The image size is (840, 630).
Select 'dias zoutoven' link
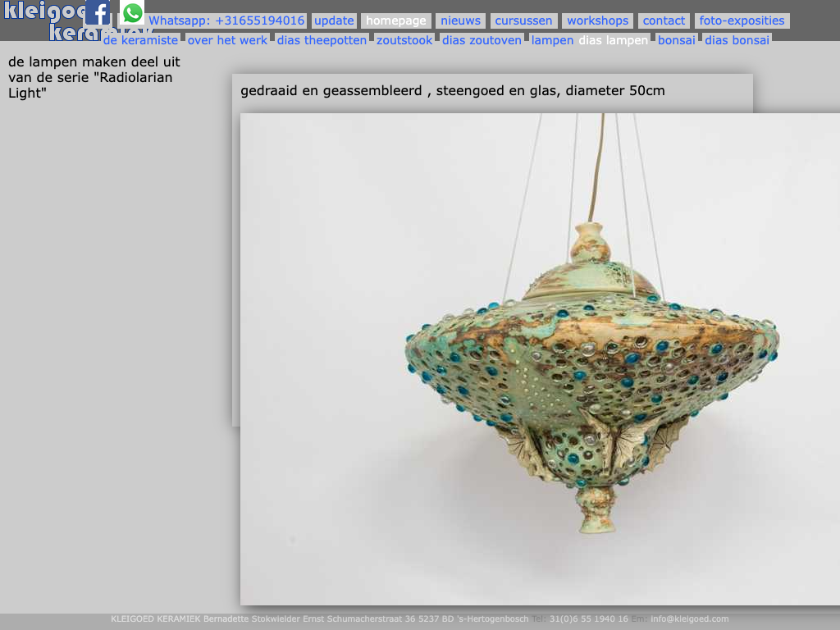coord(482,40)
